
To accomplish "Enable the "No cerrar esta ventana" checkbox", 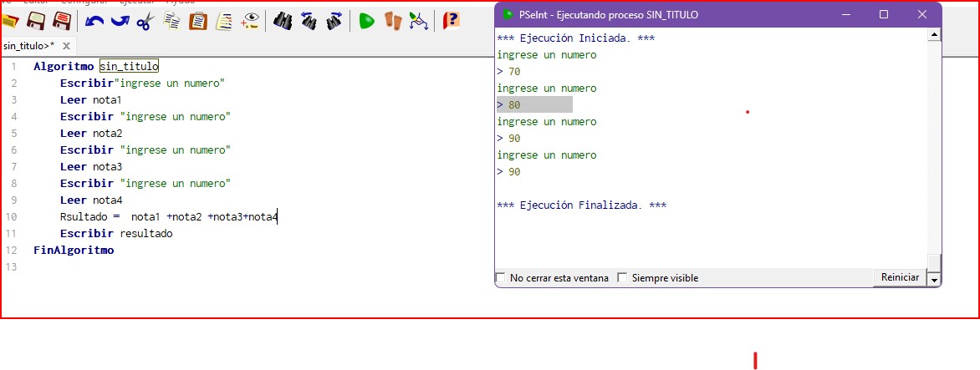I will 501,278.
